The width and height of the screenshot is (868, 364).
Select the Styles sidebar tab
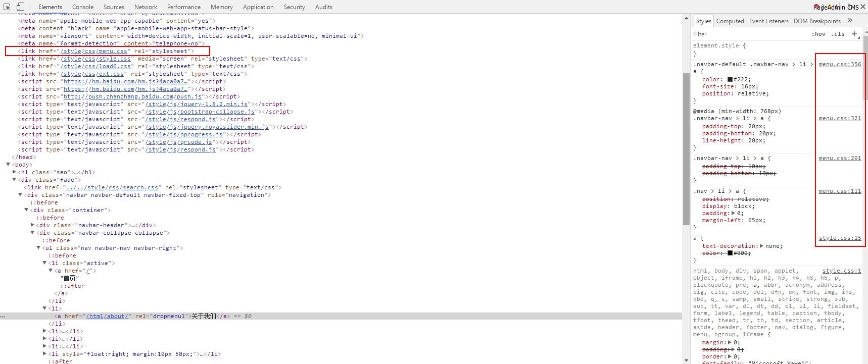[703, 21]
